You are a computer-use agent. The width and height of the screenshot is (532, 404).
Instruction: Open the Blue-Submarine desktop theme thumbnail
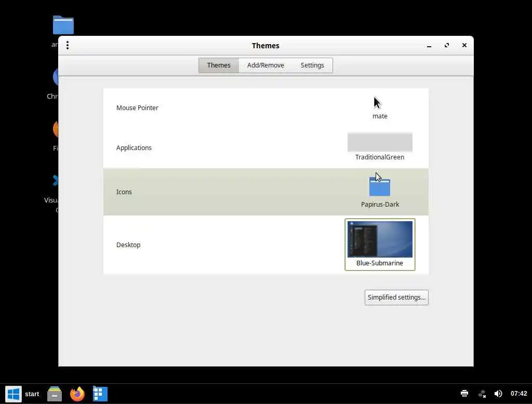pyautogui.click(x=380, y=239)
